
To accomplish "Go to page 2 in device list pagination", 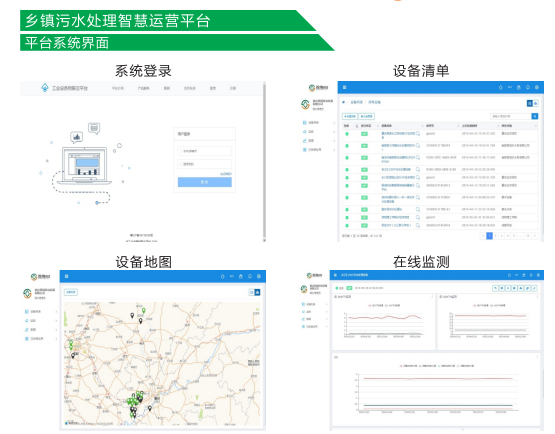I will (x=496, y=236).
